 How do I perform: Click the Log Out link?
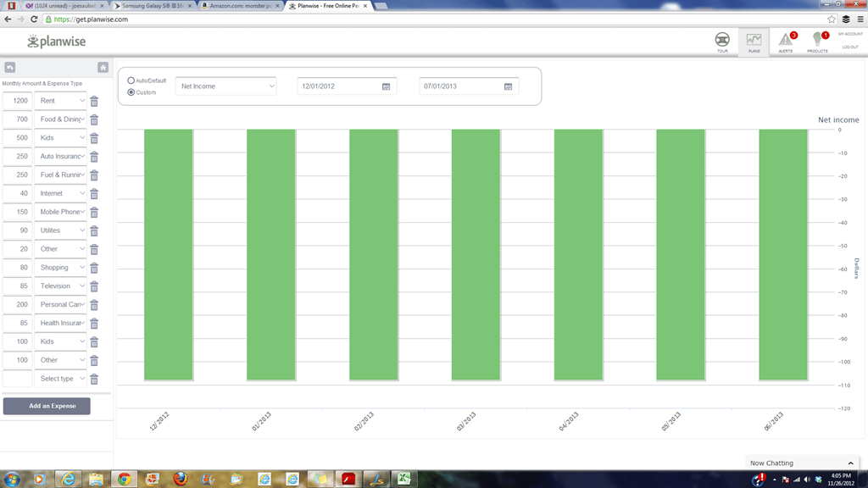[x=849, y=47]
